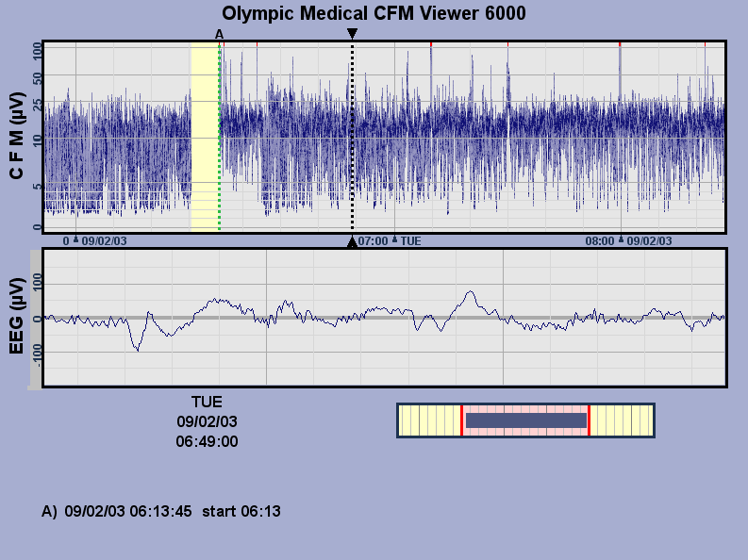The width and height of the screenshot is (748, 560).
Task: Click the dark blue bar in overview navigator
Action: (526, 420)
